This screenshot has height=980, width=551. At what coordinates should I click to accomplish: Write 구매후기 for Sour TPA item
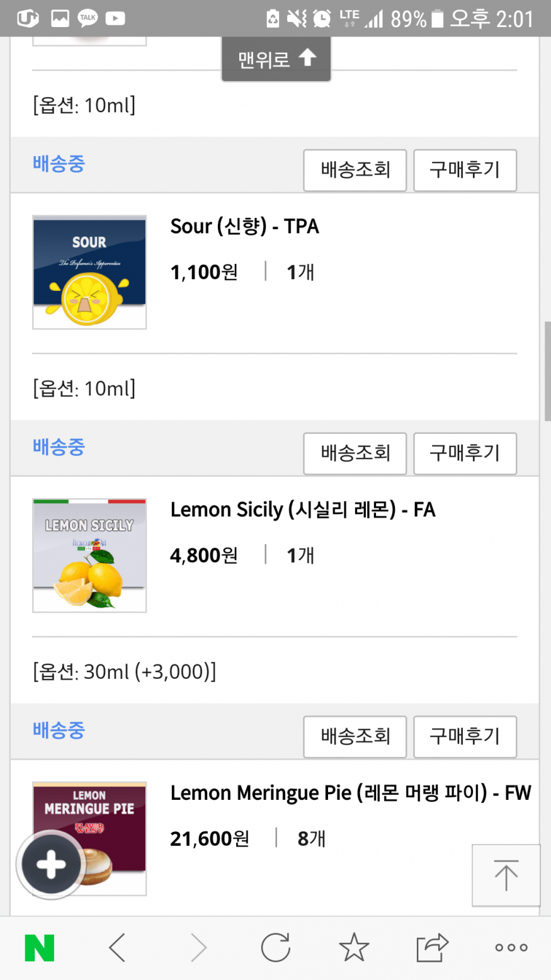[x=465, y=170]
